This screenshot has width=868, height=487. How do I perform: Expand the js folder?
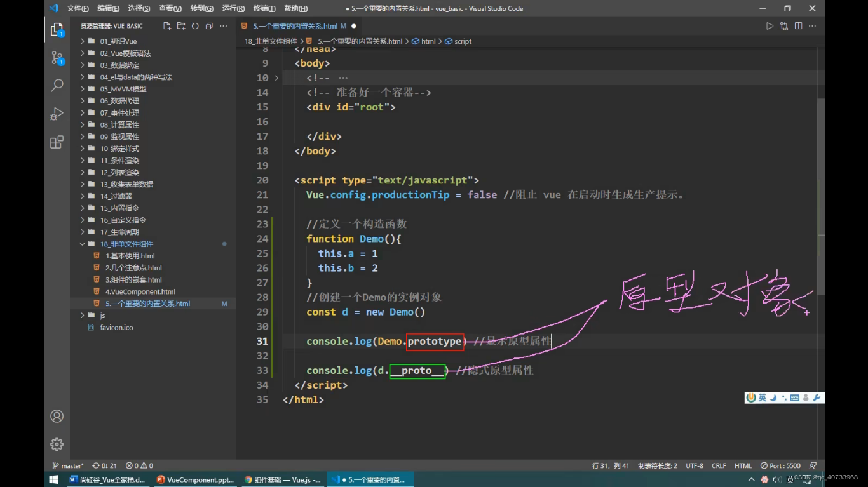[153, 316]
